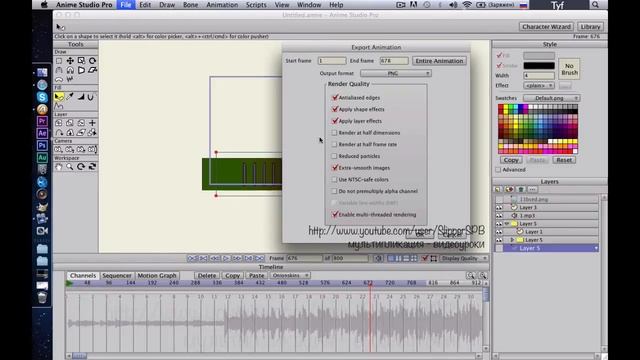Open the selected Layer 5 row dropdown arrow

596,248
